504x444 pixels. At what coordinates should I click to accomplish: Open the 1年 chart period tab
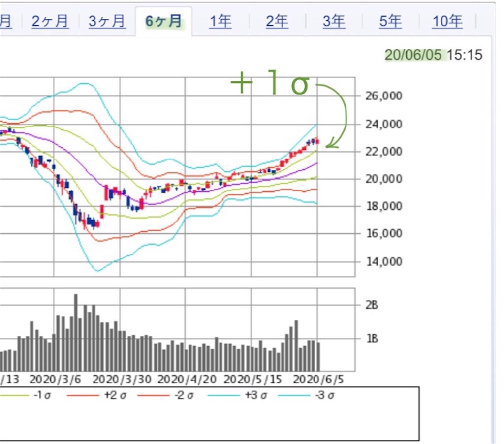tap(220, 22)
